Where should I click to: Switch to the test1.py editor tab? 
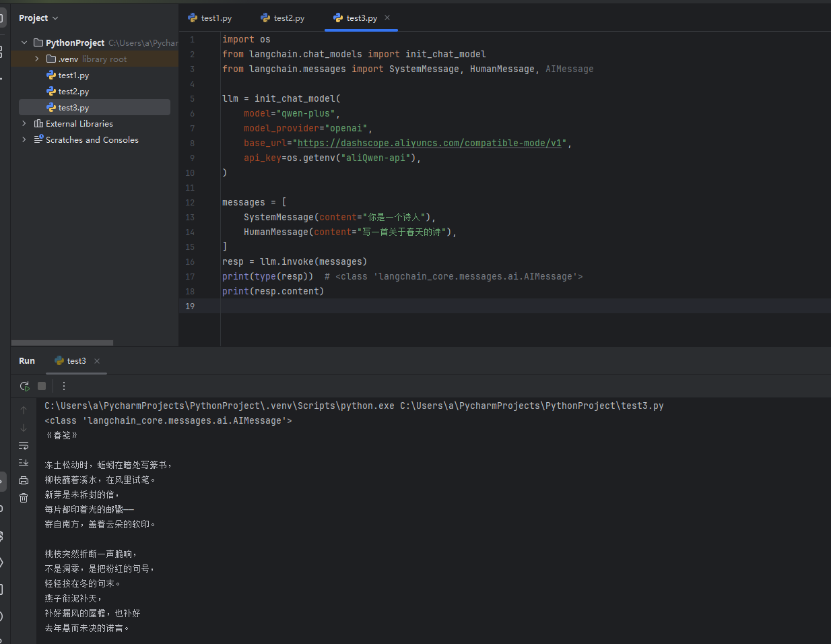(x=210, y=18)
